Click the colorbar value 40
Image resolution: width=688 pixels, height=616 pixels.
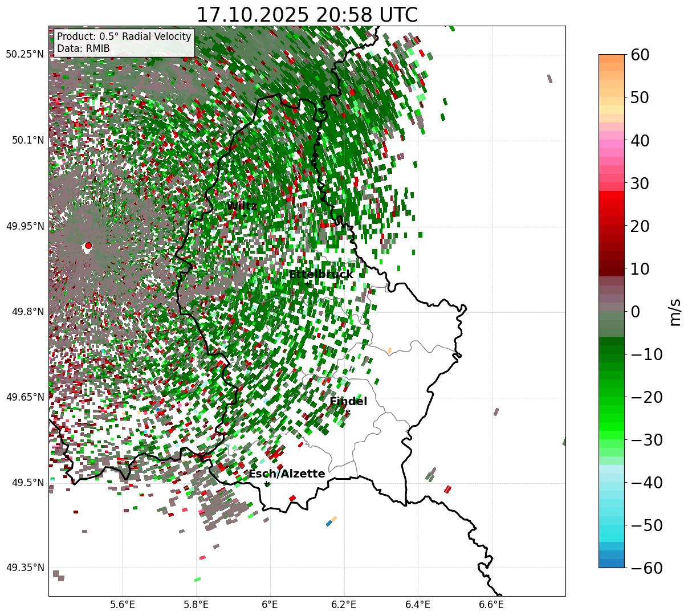pyautogui.click(x=640, y=141)
